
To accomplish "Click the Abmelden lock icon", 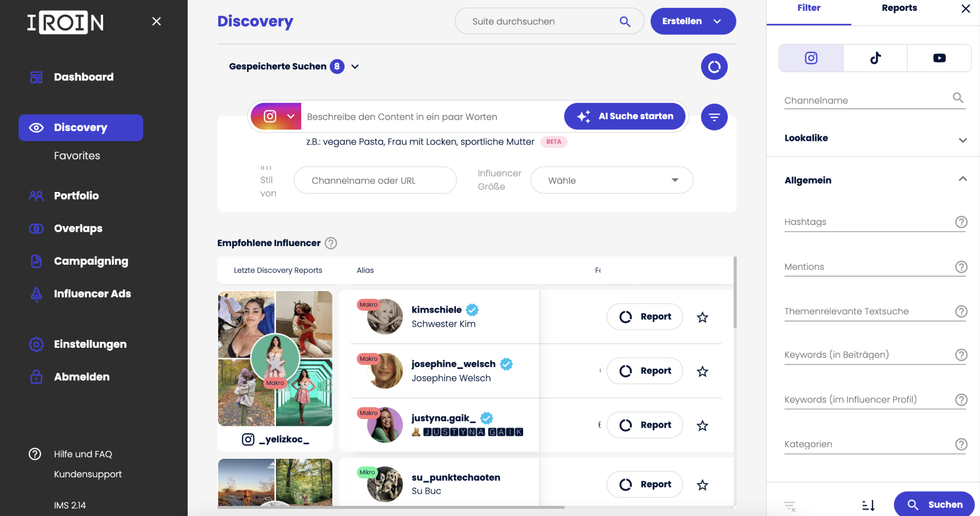I will pos(36,377).
